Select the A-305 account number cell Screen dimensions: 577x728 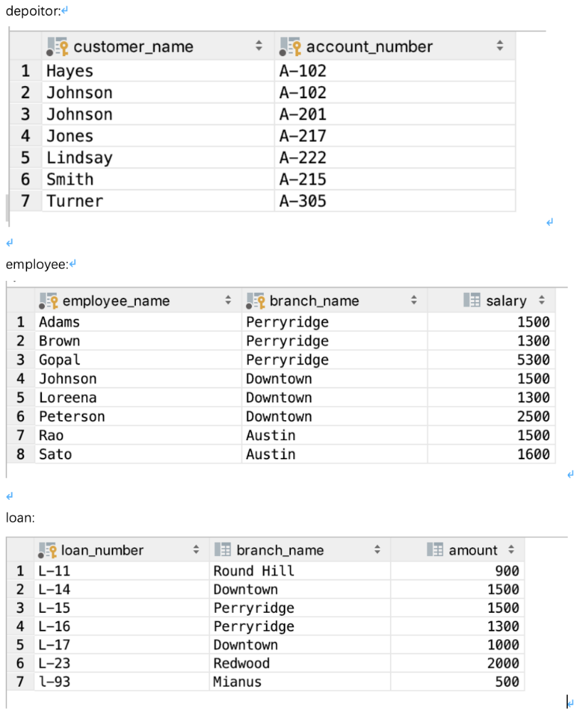tap(303, 201)
